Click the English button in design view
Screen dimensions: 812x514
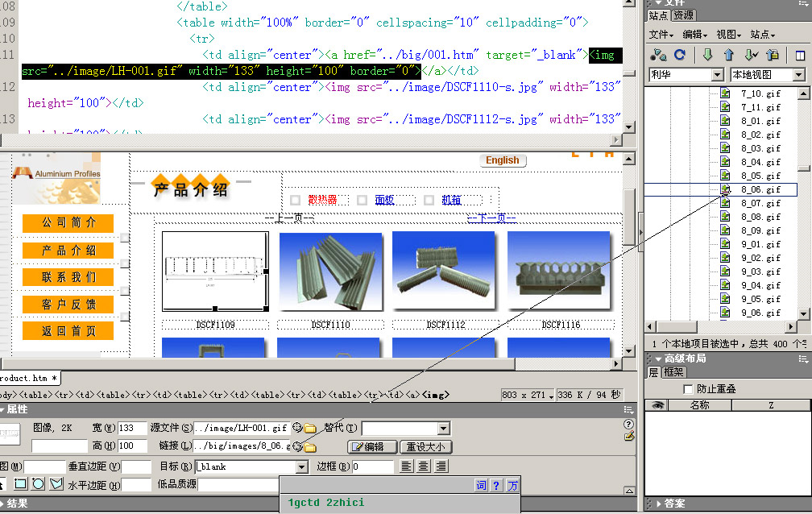tap(503, 160)
